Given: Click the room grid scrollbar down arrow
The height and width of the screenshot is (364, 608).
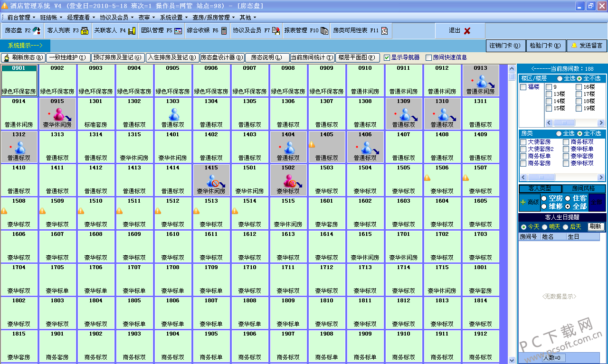Looking at the screenshot, I should 512,360.
